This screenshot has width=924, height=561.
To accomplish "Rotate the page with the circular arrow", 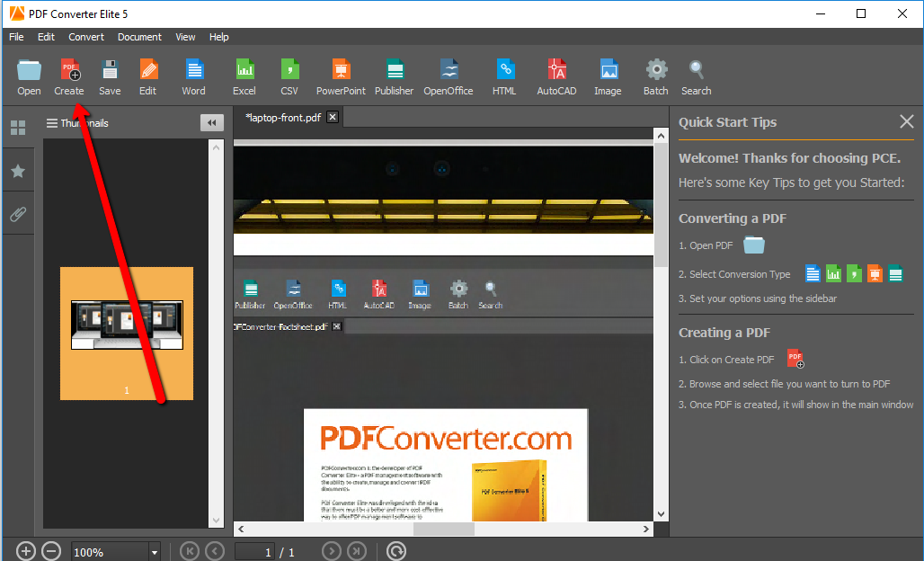I will click(x=396, y=552).
